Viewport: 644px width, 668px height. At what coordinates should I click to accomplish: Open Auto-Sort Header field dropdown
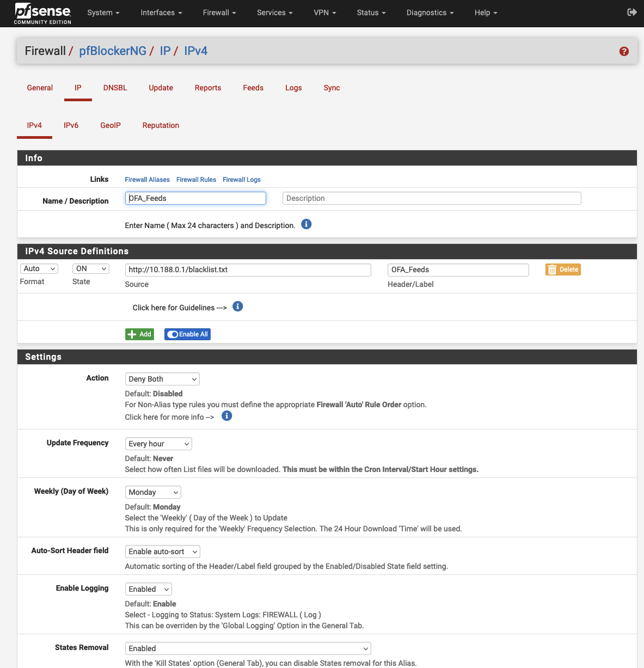pyautogui.click(x=163, y=551)
